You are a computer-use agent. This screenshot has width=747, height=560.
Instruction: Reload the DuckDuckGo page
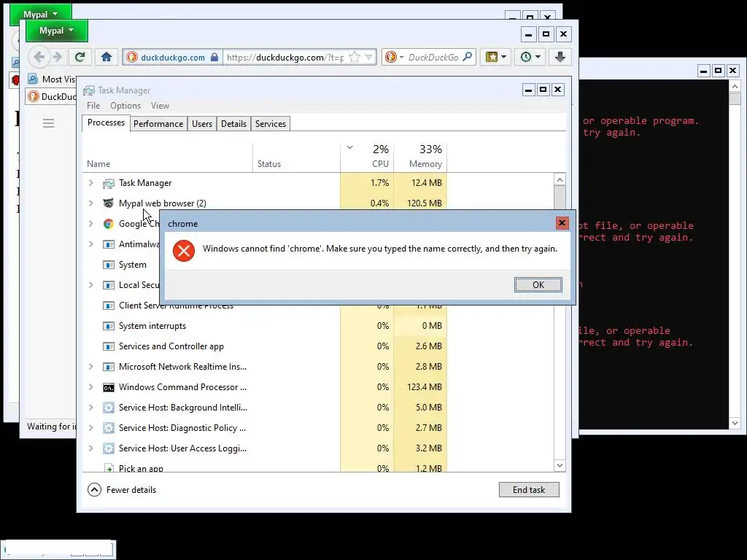coord(80,57)
